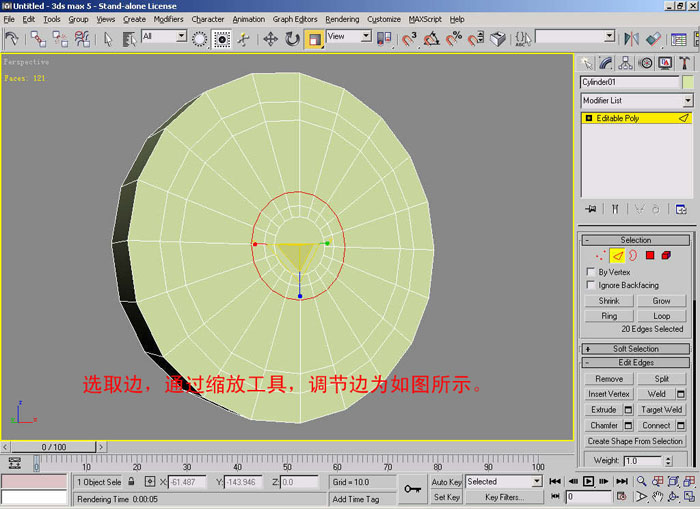The width and height of the screenshot is (700, 509).
Task: Toggle Percent Snap icon
Action: click(454, 39)
